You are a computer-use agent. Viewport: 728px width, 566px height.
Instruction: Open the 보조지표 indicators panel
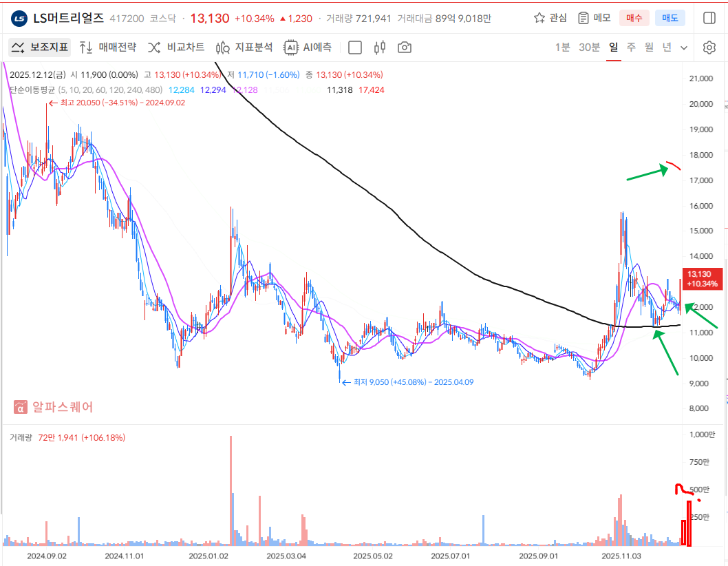point(41,48)
